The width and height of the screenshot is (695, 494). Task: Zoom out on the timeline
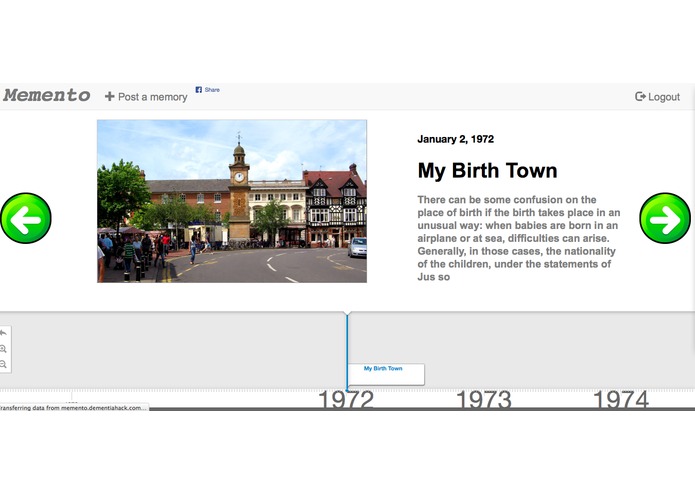[x=3, y=364]
